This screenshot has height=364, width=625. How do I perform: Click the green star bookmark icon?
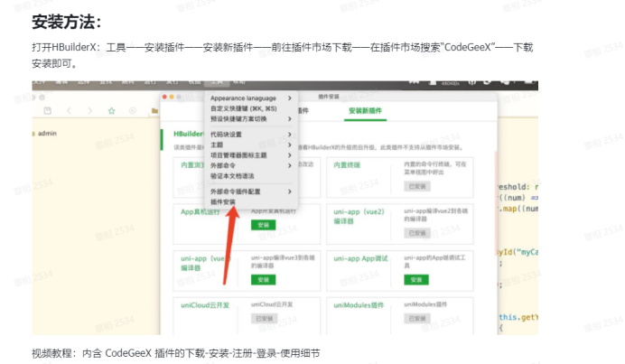pyautogui.click(x=112, y=111)
